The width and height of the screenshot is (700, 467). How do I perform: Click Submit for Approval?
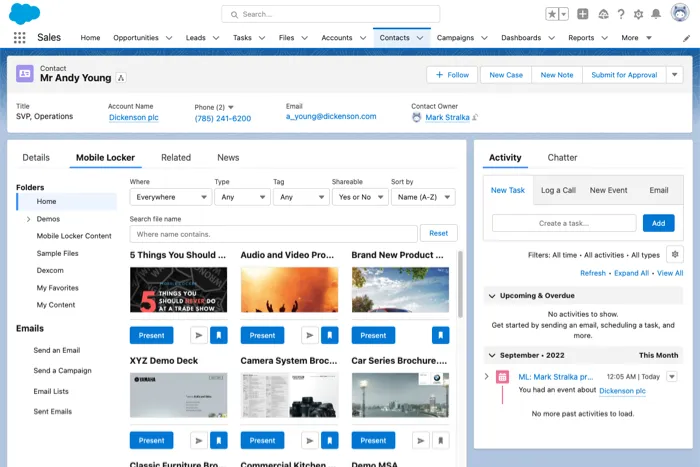point(624,75)
